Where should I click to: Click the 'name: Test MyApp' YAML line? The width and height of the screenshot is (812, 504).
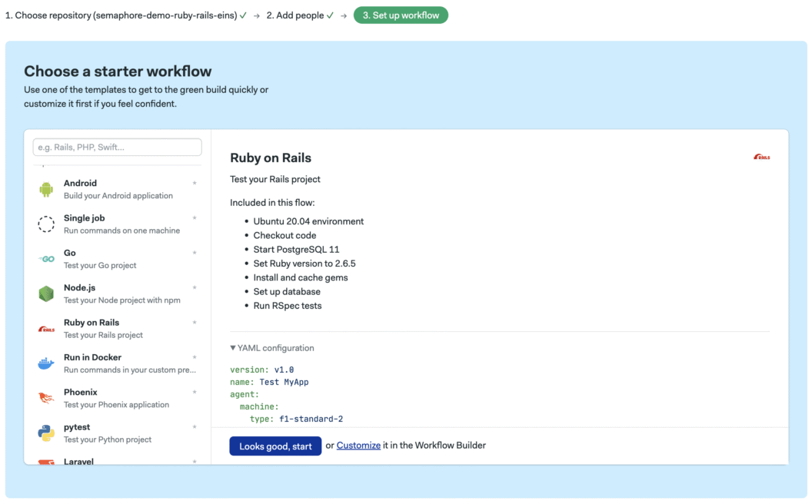coord(269,383)
